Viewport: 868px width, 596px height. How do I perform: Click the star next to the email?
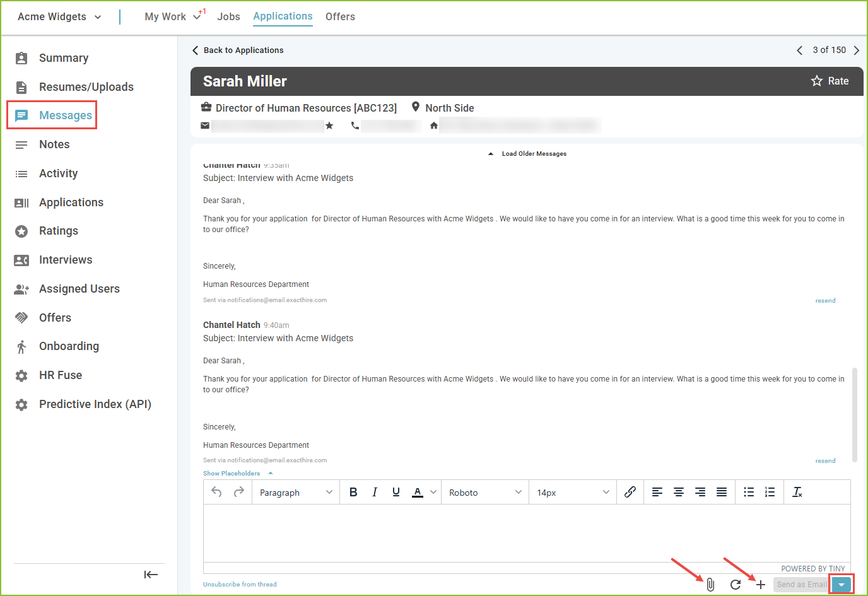click(x=329, y=126)
